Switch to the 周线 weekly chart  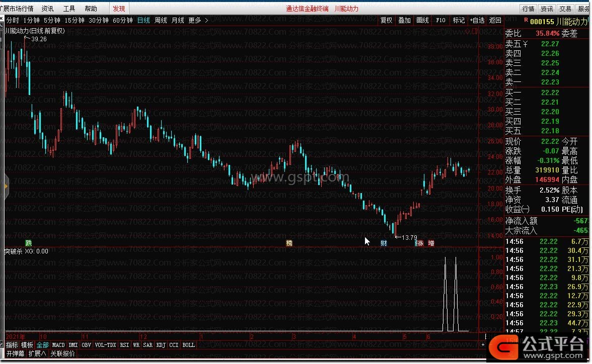point(161,21)
